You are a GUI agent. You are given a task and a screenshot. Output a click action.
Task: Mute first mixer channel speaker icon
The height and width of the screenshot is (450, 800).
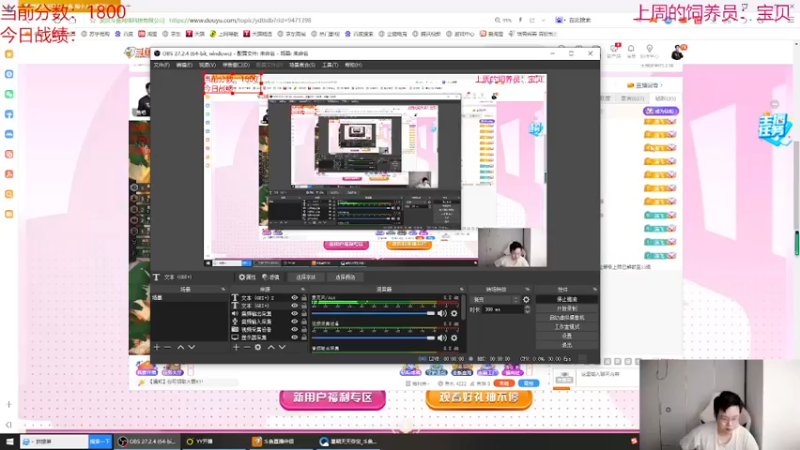[x=442, y=313]
